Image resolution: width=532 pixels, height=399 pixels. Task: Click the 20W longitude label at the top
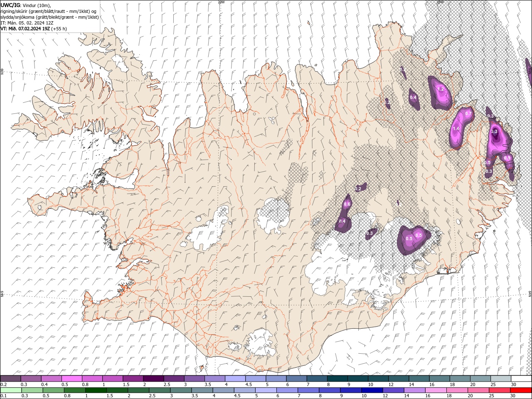click(221, 2)
